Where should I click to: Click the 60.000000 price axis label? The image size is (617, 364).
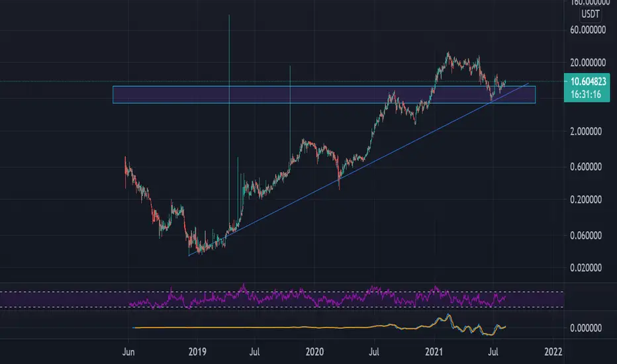(x=588, y=30)
